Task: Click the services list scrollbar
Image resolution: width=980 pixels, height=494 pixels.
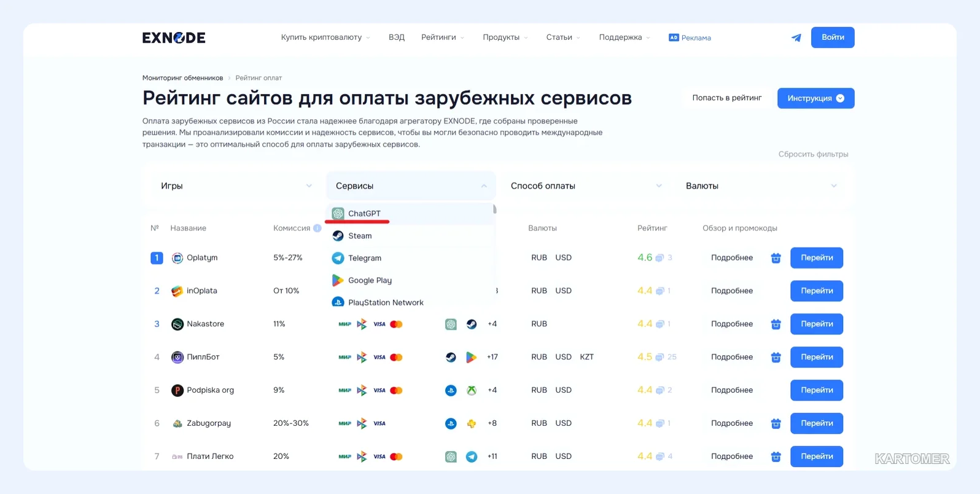Action: point(494,210)
